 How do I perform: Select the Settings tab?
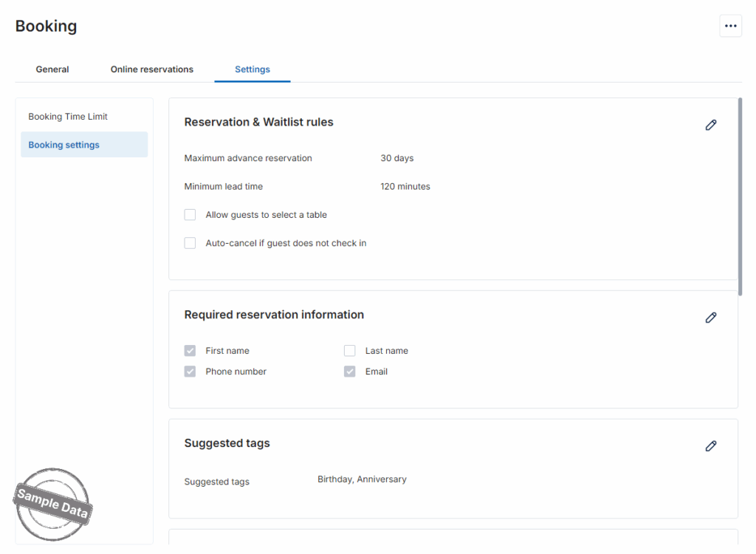(252, 69)
